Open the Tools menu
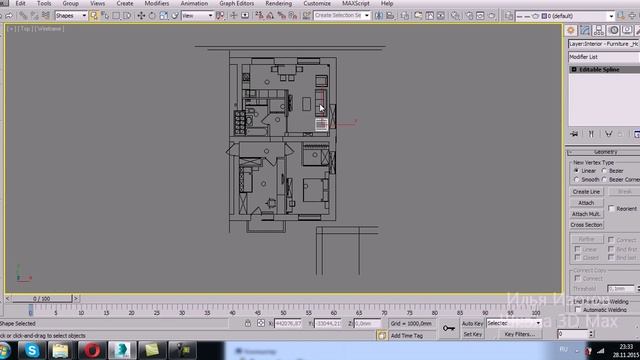 [44, 3]
